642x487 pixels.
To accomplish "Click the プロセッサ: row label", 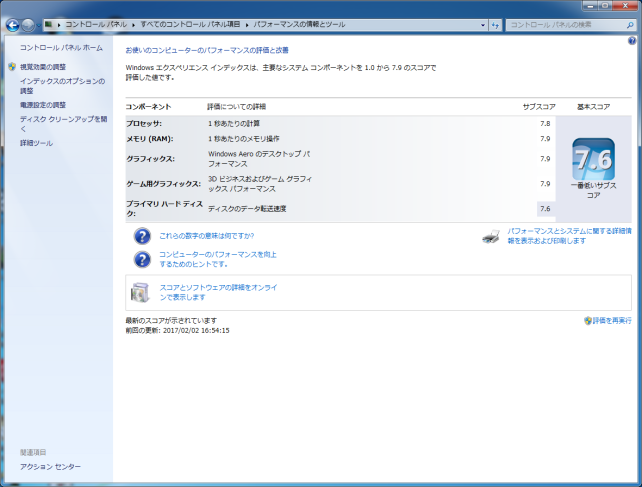I will (x=144, y=123).
